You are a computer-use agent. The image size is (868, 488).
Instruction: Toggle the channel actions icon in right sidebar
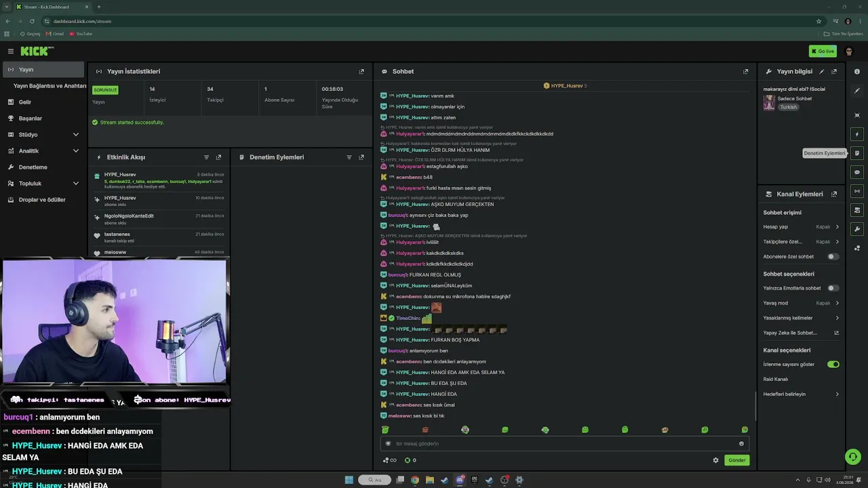click(x=857, y=210)
